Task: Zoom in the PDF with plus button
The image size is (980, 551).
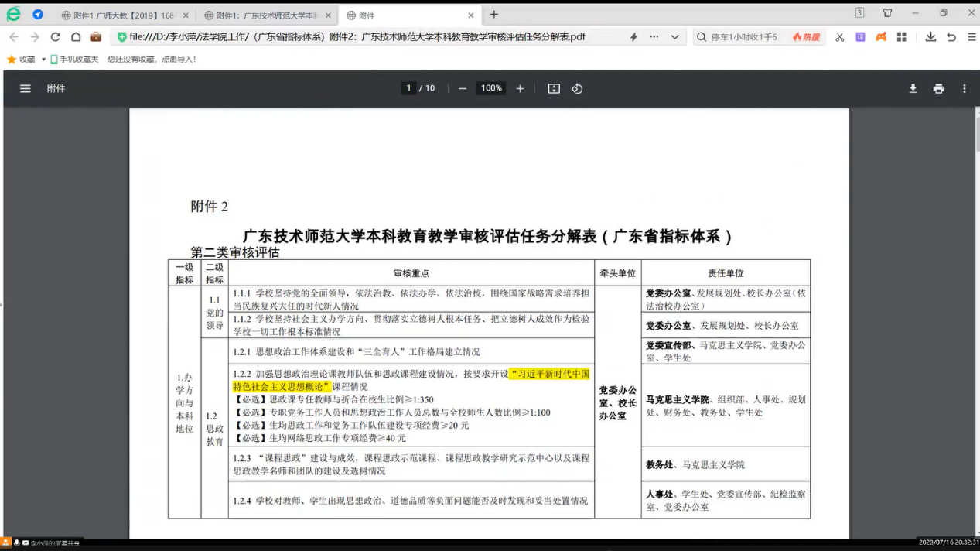Action: [x=520, y=89]
